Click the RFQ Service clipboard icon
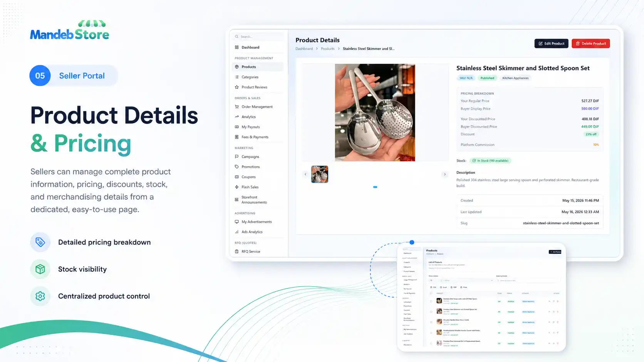The width and height of the screenshot is (644, 362). [236, 252]
